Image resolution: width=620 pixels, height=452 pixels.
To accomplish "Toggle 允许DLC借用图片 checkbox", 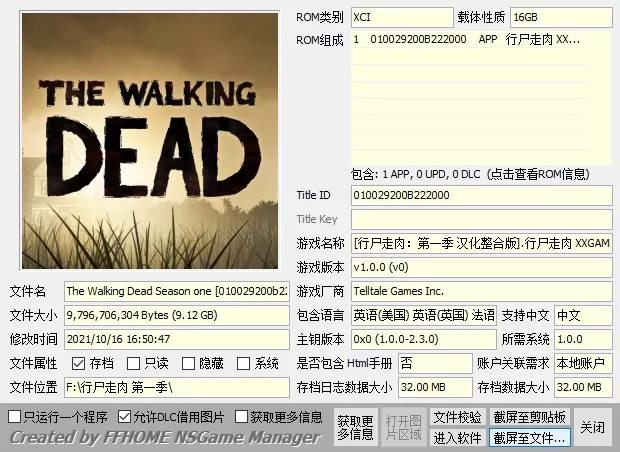I will click(124, 416).
